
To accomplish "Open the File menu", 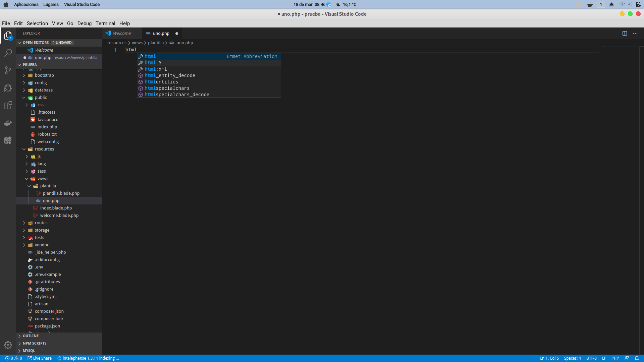I will click(6, 23).
